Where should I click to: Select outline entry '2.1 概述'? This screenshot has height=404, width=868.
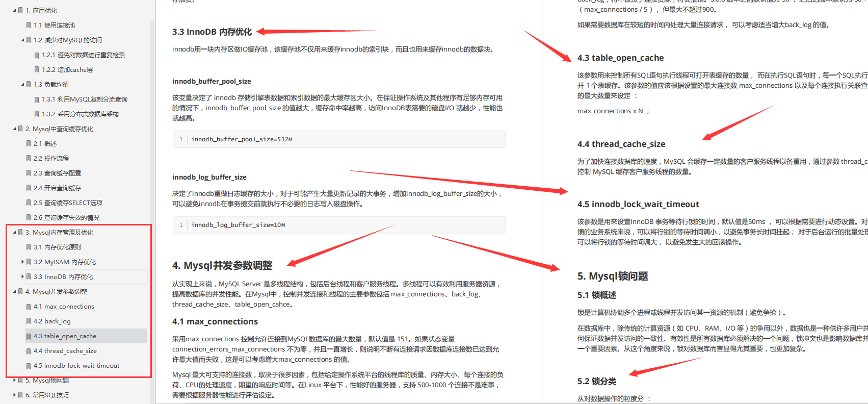pos(45,143)
